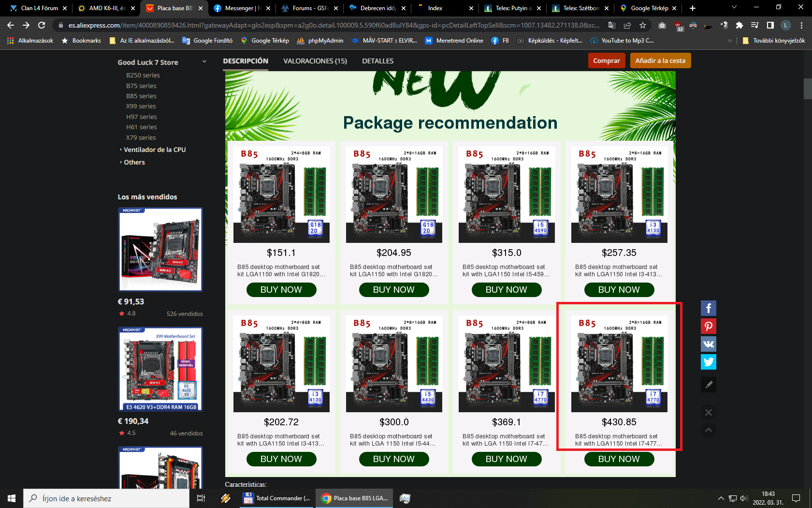
Task: Click BUY NOW under $151.1 package
Action: pyautogui.click(x=281, y=290)
